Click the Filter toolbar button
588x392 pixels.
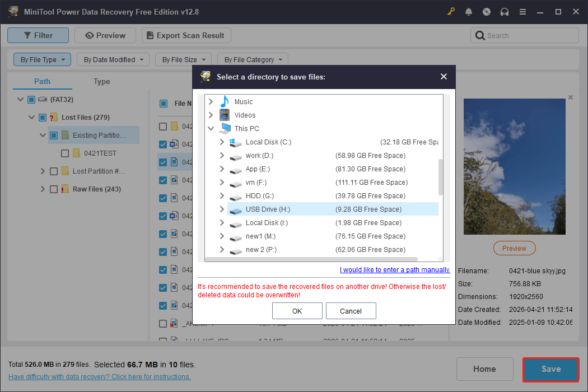coord(38,35)
